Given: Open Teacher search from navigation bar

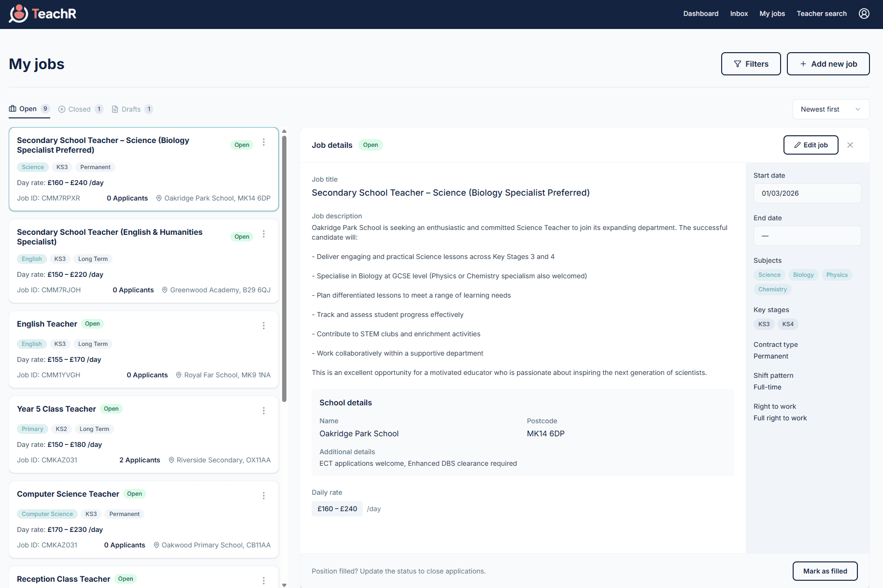Looking at the screenshot, I should 821,14.
